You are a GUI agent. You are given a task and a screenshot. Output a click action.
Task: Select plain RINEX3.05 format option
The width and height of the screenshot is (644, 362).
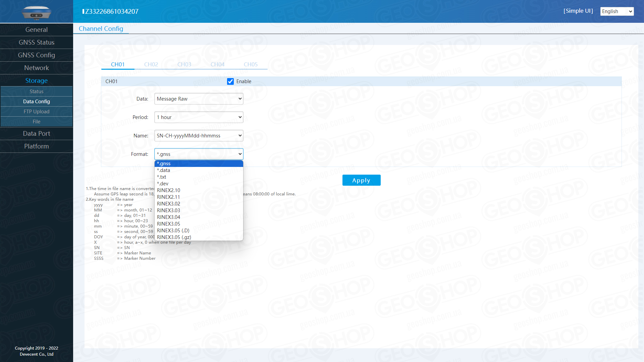coord(199,224)
